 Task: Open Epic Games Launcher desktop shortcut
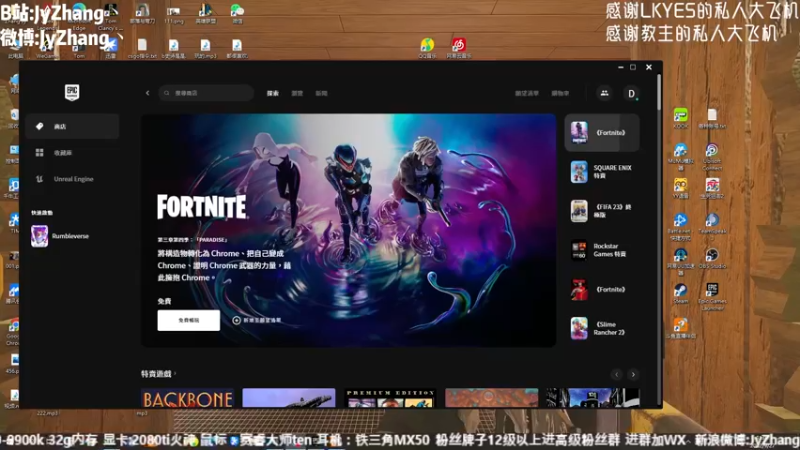click(712, 296)
